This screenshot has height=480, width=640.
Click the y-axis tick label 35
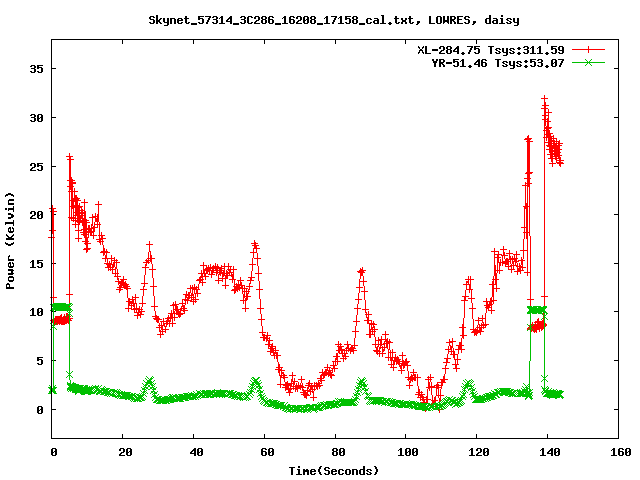tap(36, 69)
